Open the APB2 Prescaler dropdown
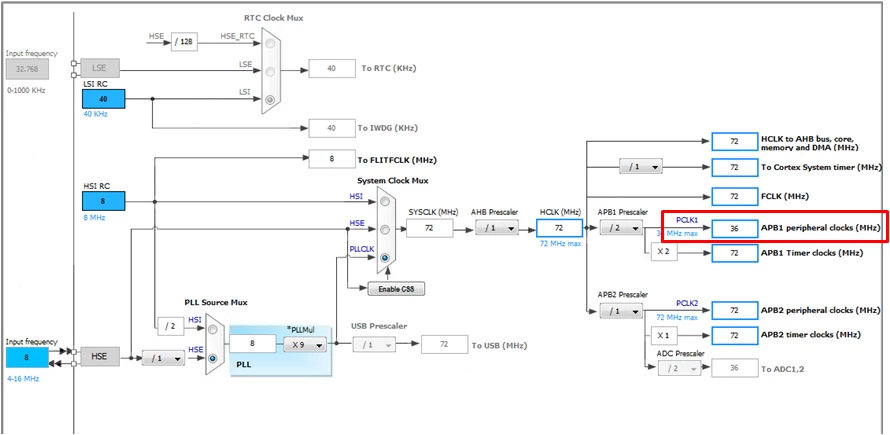The width and height of the screenshot is (890, 435). tap(621, 311)
